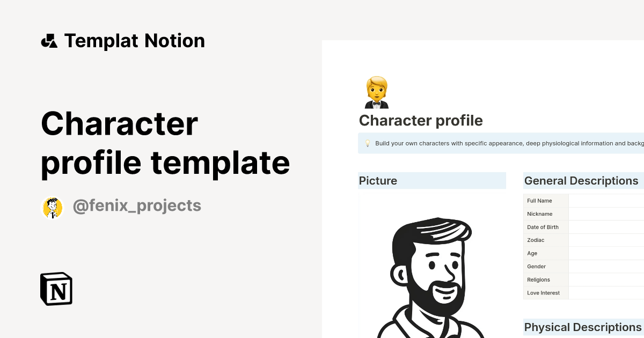Open the "Character profile template" heading

coord(165,143)
